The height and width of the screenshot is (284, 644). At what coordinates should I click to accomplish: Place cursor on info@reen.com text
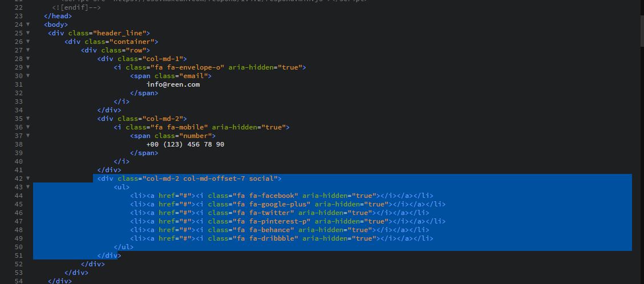coord(173,84)
